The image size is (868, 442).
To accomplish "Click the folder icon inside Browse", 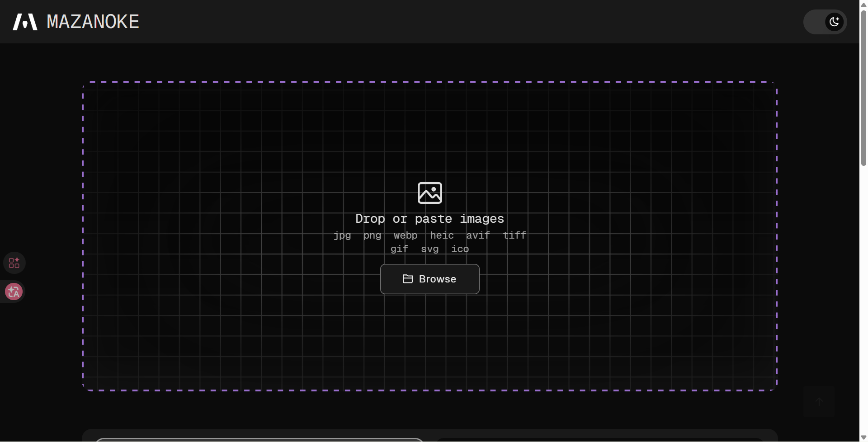I will pos(407,279).
